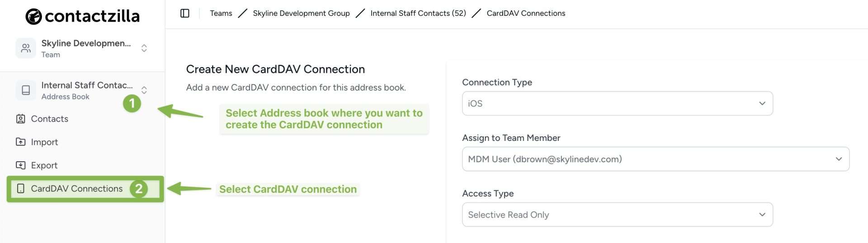Image resolution: width=868 pixels, height=243 pixels.
Task: Open Export in the sidebar menu
Action: point(44,165)
